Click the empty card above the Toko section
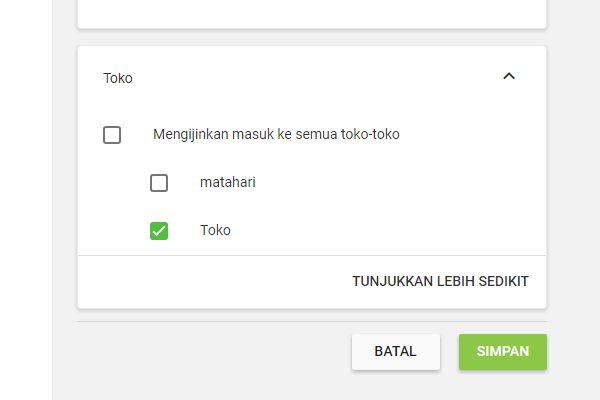 312,12
